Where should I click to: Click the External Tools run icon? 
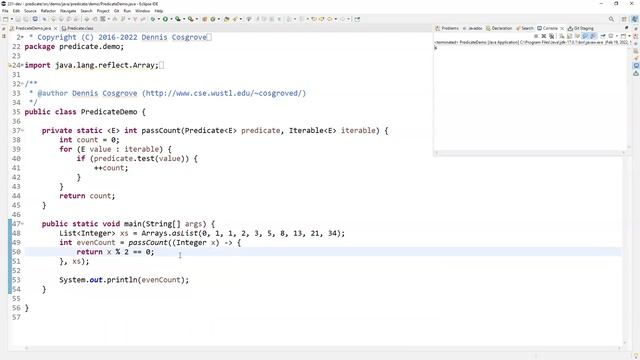[x=190, y=19]
